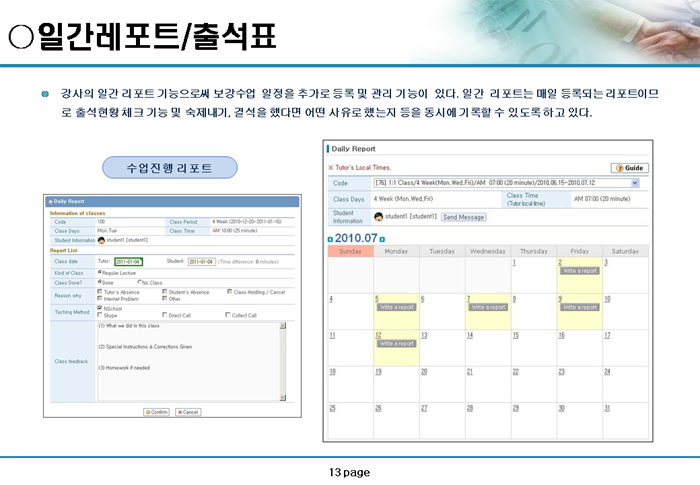This screenshot has height=485, width=700.
Task: Go to previous month arrow before 2010.07
Action: click(330, 239)
